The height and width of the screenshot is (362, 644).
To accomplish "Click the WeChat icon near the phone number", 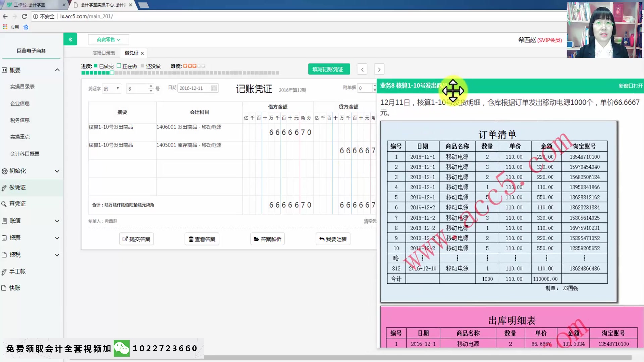I will pos(122,348).
